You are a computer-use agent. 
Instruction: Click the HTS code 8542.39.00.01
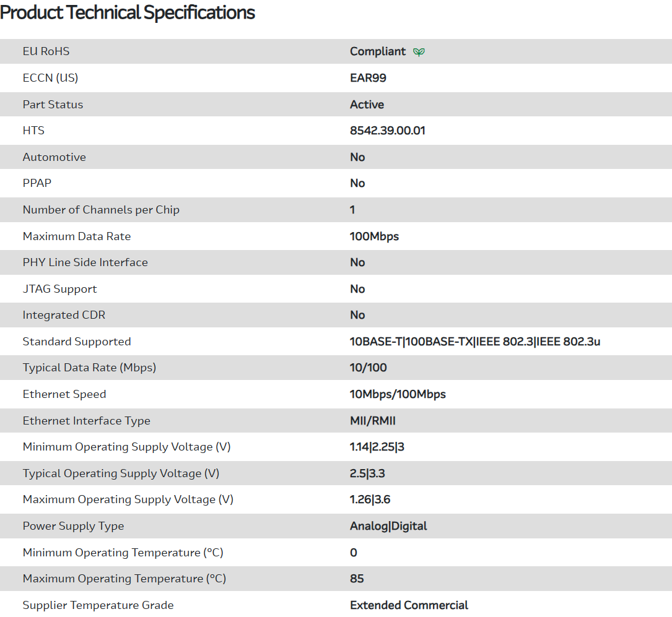click(387, 131)
